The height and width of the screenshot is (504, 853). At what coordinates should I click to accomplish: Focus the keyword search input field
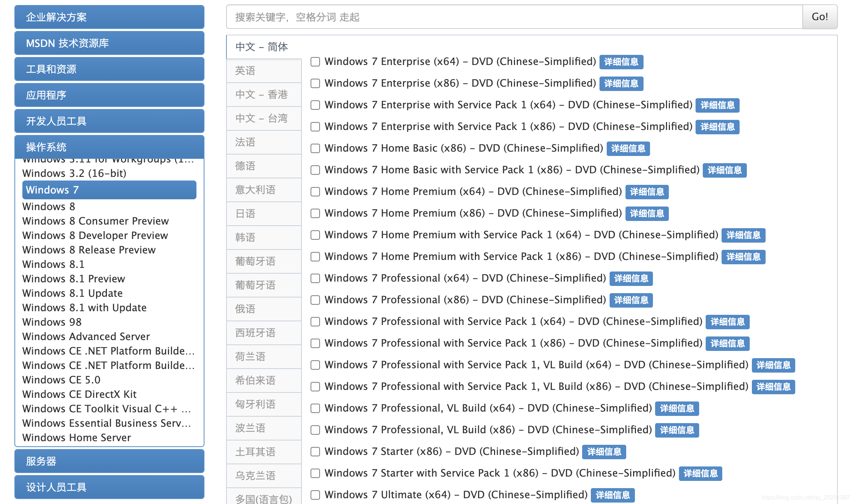(514, 17)
